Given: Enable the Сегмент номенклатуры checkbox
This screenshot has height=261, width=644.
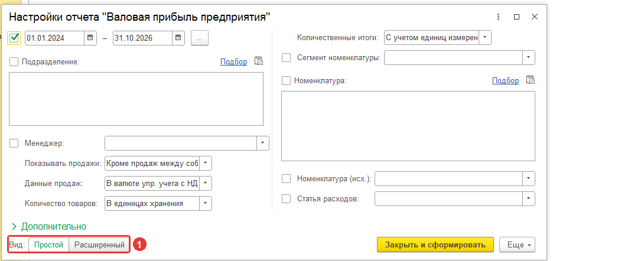Looking at the screenshot, I should pyautogui.click(x=287, y=57).
